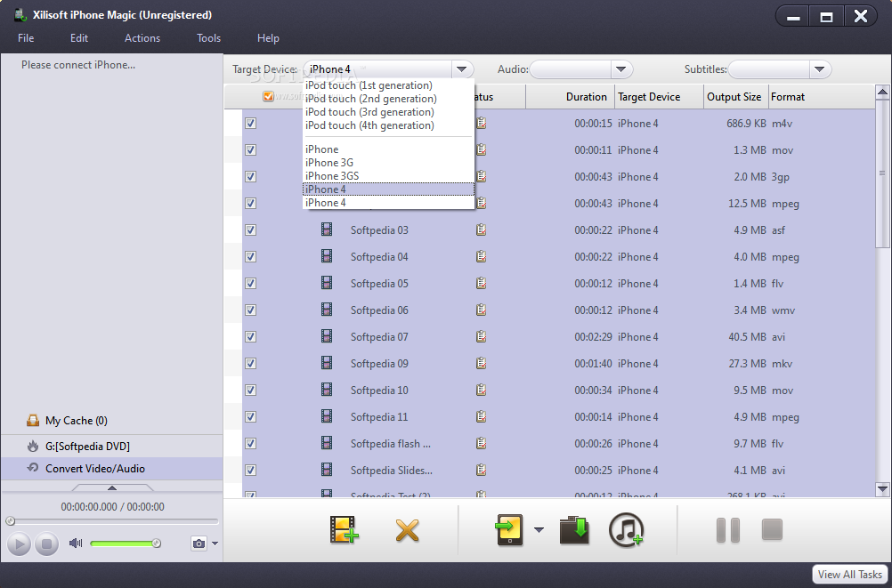The image size is (892, 588).
Task: Open the Help menu
Action: pos(268,38)
